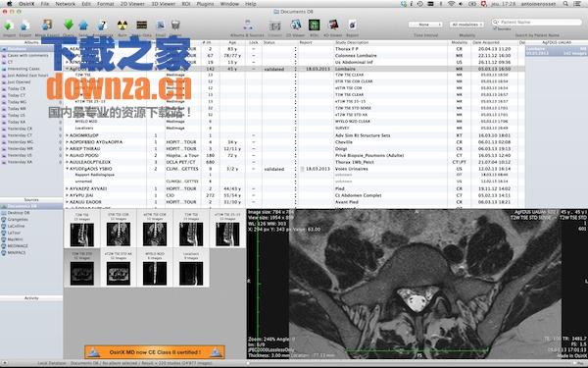The width and height of the screenshot is (588, 368).
Task: Click the Burn disc icon
Action: point(122,26)
